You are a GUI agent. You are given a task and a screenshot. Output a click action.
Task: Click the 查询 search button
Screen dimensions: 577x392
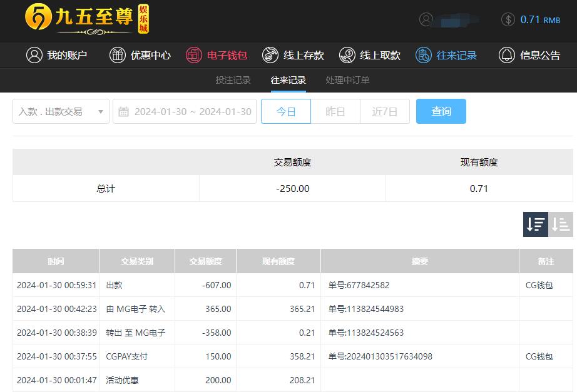(x=441, y=111)
